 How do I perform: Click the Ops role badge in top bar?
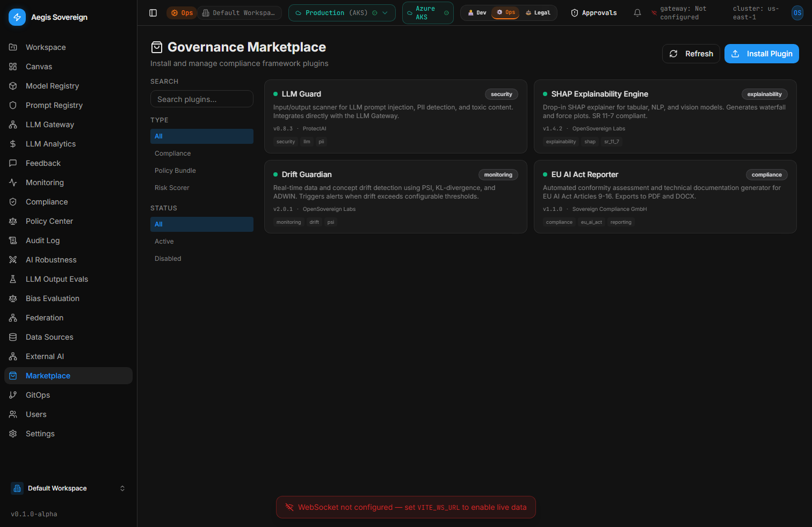click(x=182, y=13)
